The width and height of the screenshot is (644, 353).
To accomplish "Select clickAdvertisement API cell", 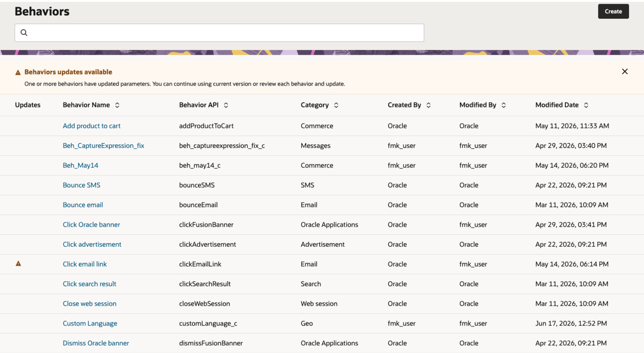I will [x=208, y=244].
